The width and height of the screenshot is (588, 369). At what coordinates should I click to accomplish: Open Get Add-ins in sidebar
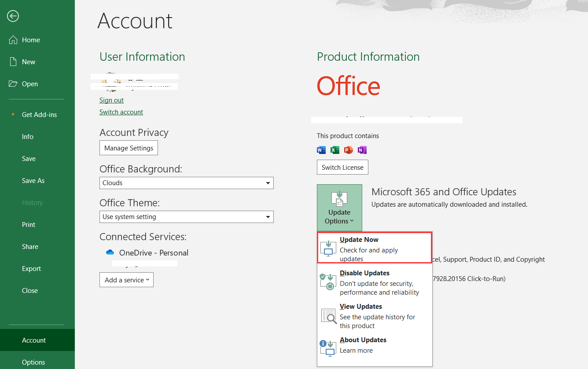[x=37, y=114]
